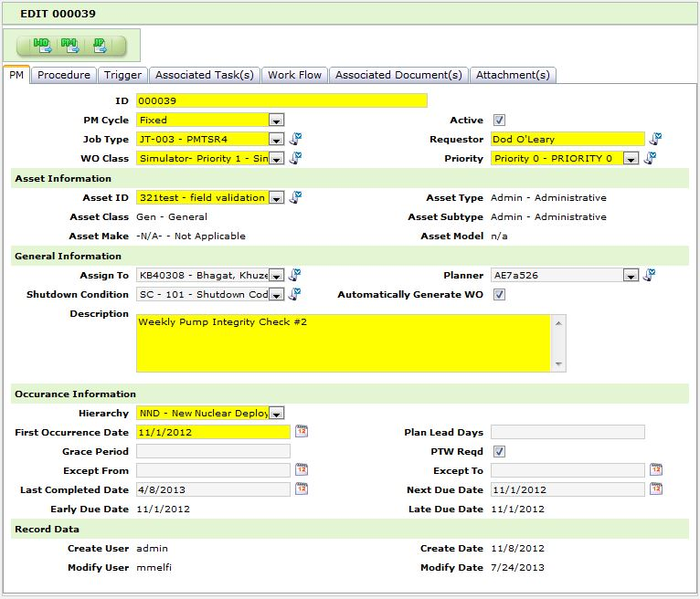This screenshot has width=700, height=599.
Task: Click lookup icon beside Planner field
Action: 648,275
